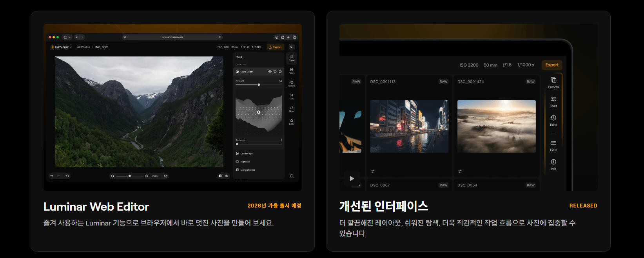Toggle before/after compare split icon
Viewport: 644px width, 258px height.
pyautogui.click(x=220, y=176)
